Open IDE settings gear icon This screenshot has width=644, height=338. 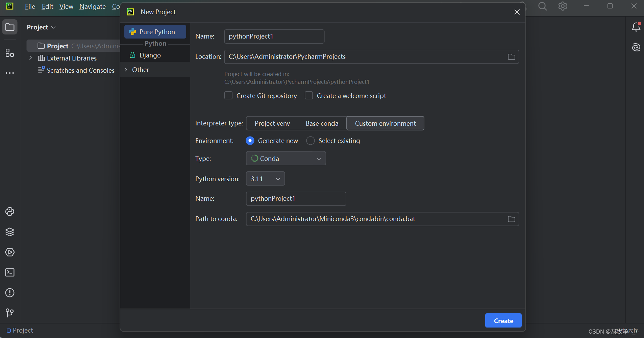point(563,6)
